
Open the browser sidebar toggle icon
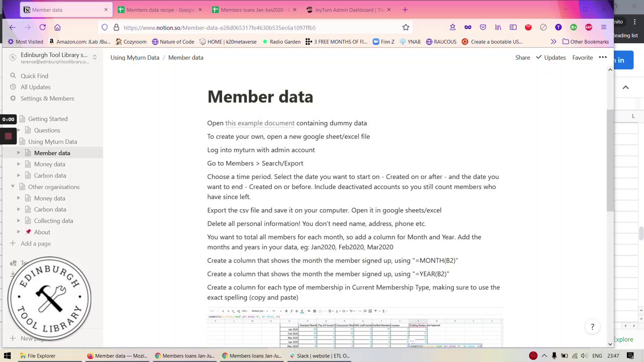[x=513, y=27]
